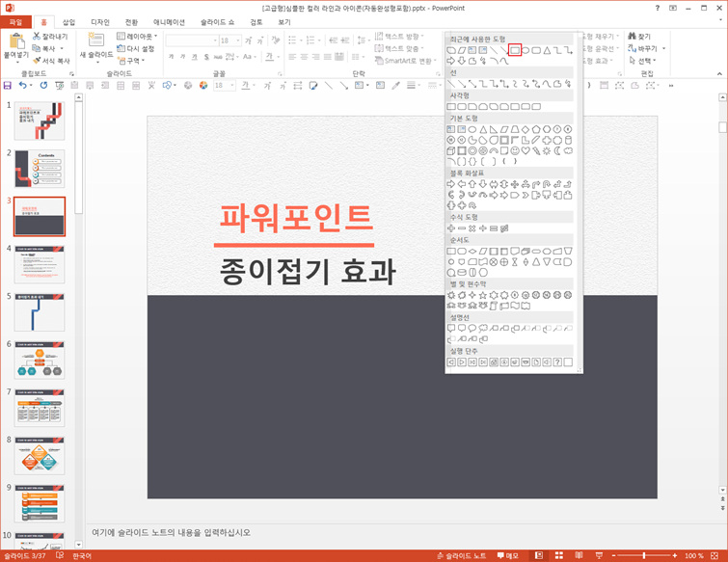
Task: Toggle slide notes (슬라이드 노트) in status bar
Action: (462, 555)
